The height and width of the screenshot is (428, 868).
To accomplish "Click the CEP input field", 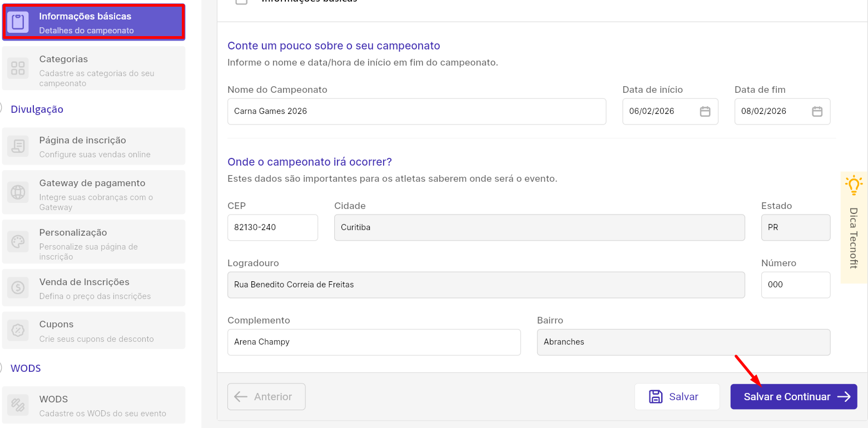I will pyautogui.click(x=272, y=227).
